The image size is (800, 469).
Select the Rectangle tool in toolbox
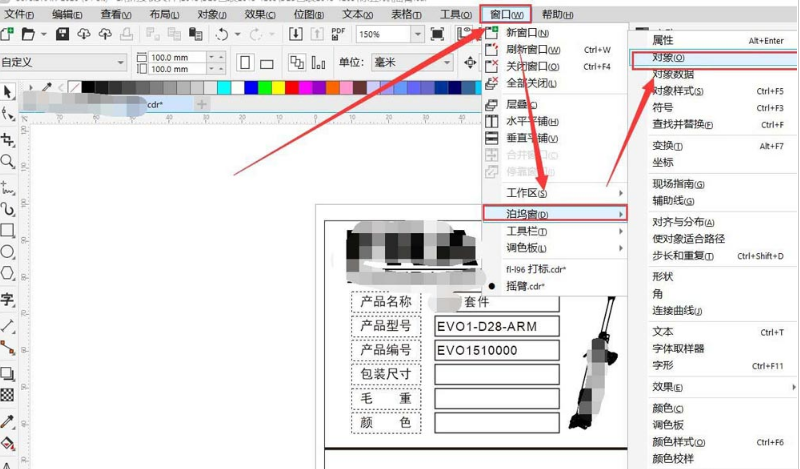8,230
